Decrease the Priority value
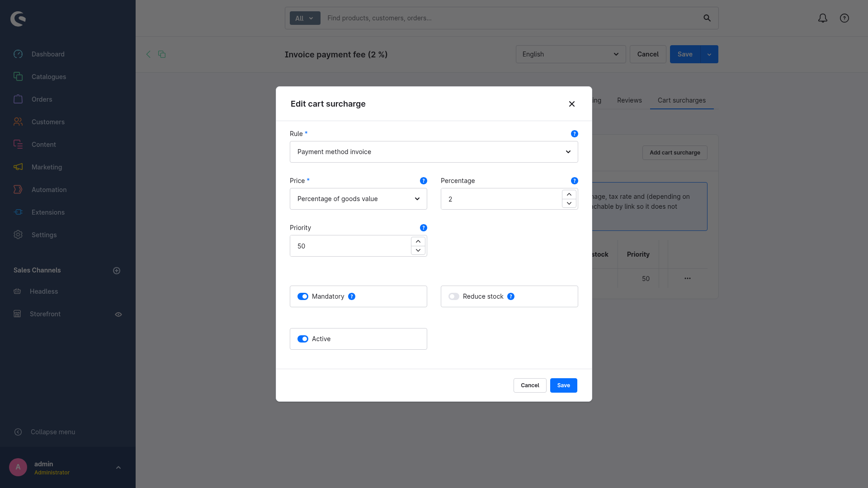The width and height of the screenshot is (868, 488). (418, 250)
